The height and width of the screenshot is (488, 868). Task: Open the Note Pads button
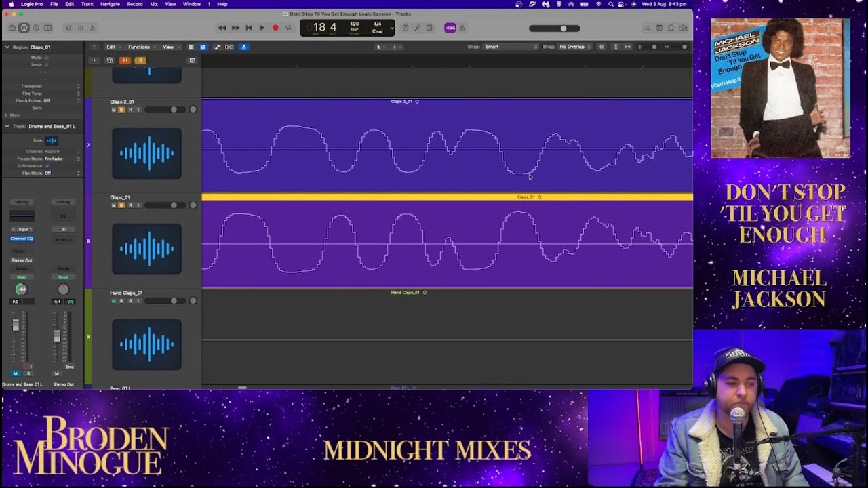pyautogui.click(x=659, y=28)
